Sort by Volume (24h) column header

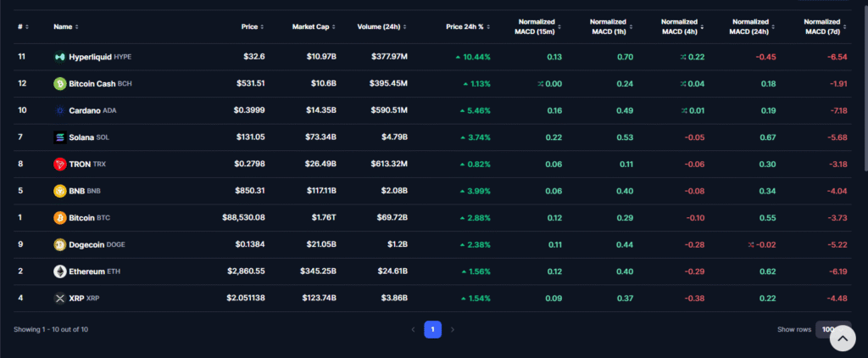tap(383, 26)
